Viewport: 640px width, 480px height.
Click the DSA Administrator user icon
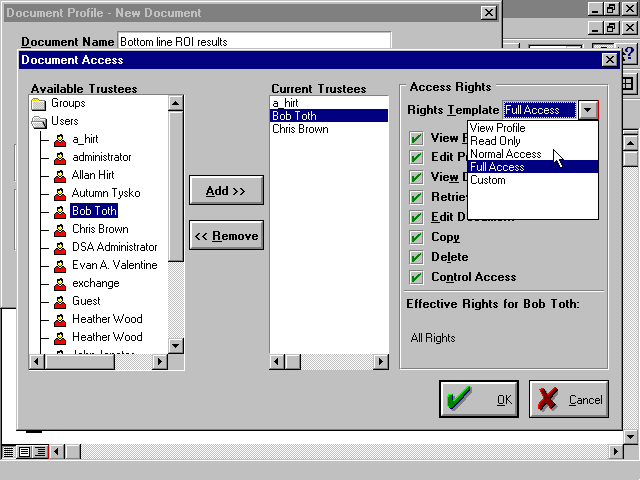pyautogui.click(x=60, y=248)
